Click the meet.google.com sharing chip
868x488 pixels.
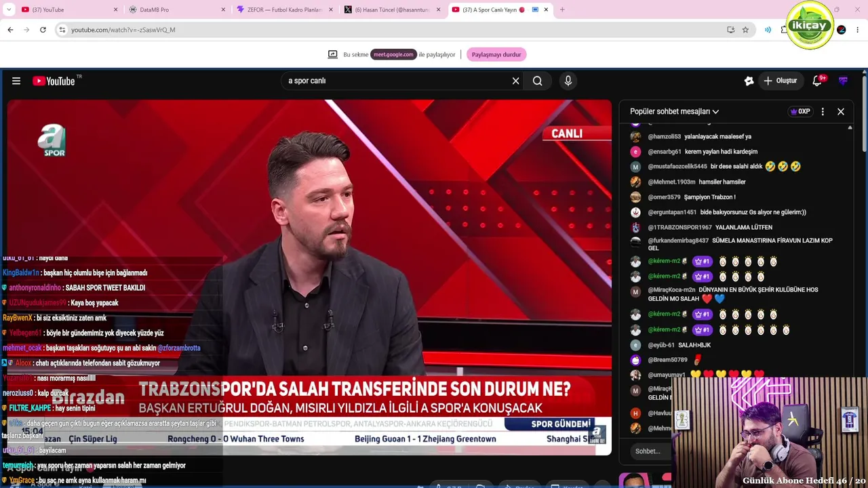coord(393,54)
